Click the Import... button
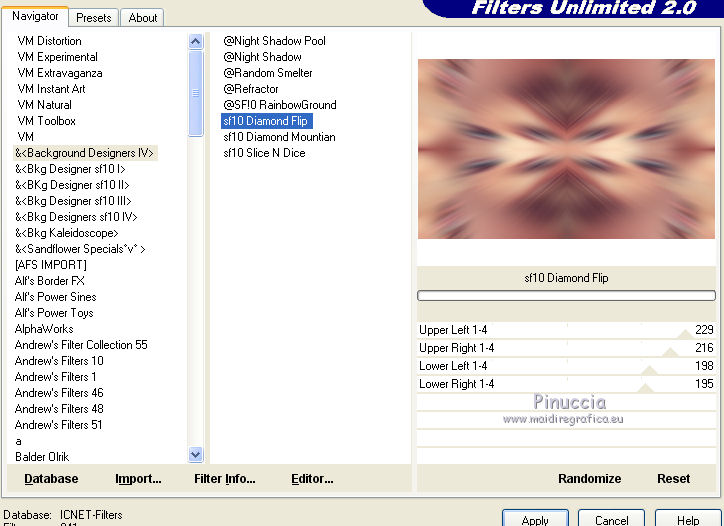 (x=139, y=479)
